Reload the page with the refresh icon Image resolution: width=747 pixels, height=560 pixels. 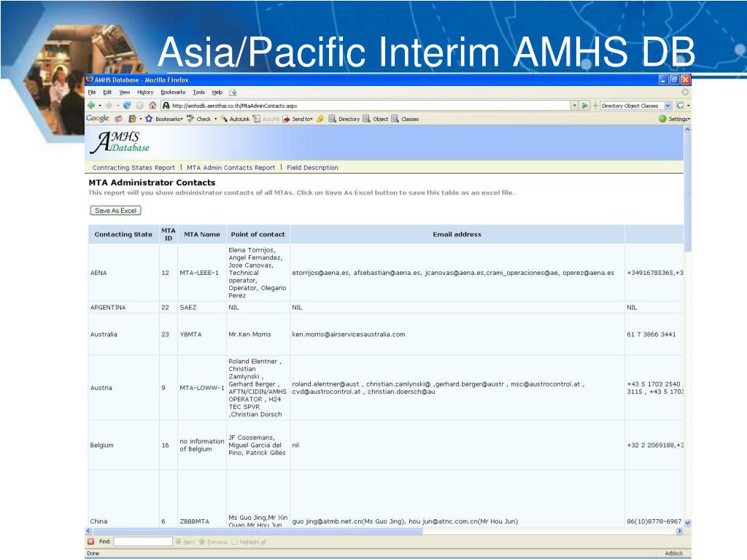click(x=127, y=105)
